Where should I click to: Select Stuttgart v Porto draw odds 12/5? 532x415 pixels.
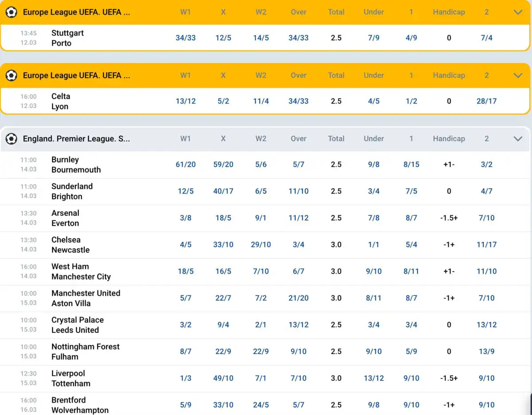click(x=223, y=38)
